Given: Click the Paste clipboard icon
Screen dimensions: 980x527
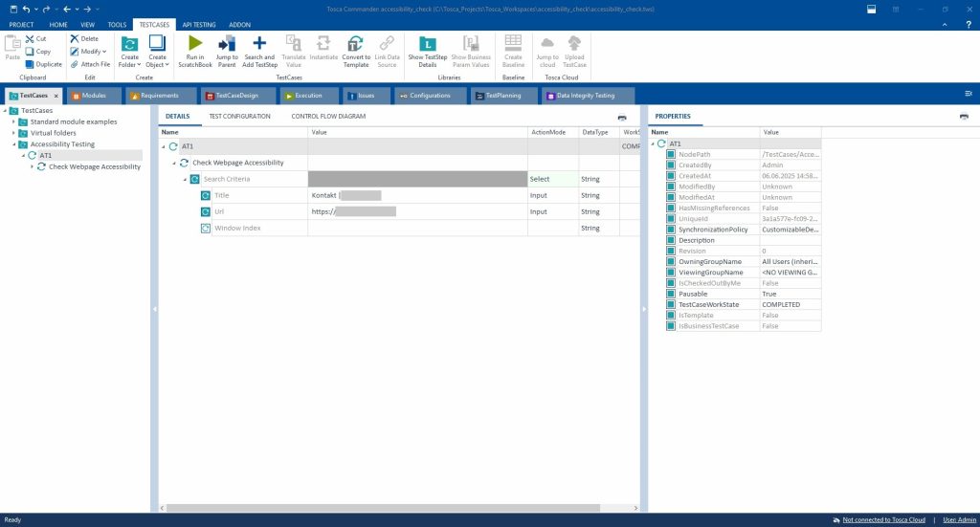Looking at the screenshot, I should [x=12, y=43].
